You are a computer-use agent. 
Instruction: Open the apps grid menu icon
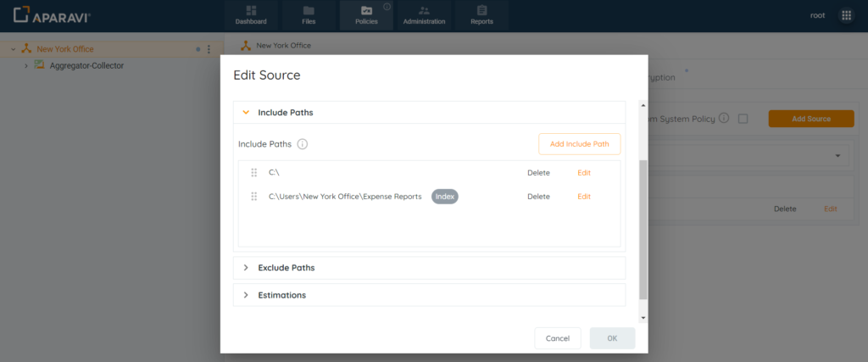click(x=845, y=16)
